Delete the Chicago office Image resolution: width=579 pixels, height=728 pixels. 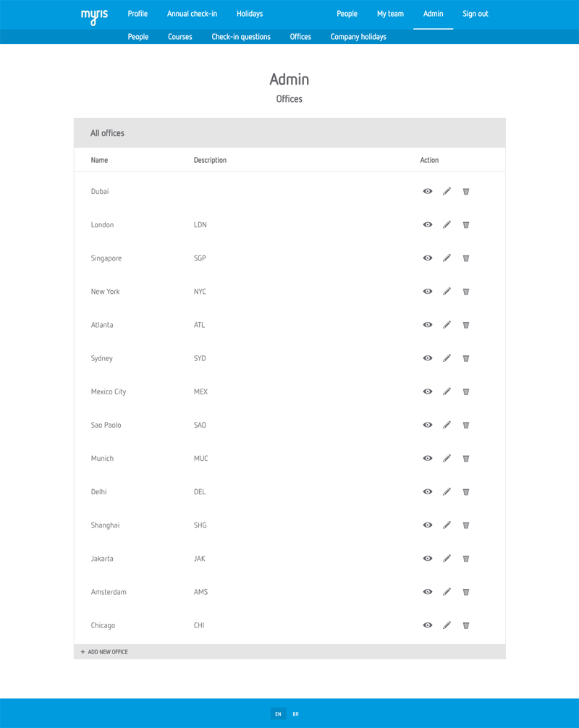tap(466, 625)
